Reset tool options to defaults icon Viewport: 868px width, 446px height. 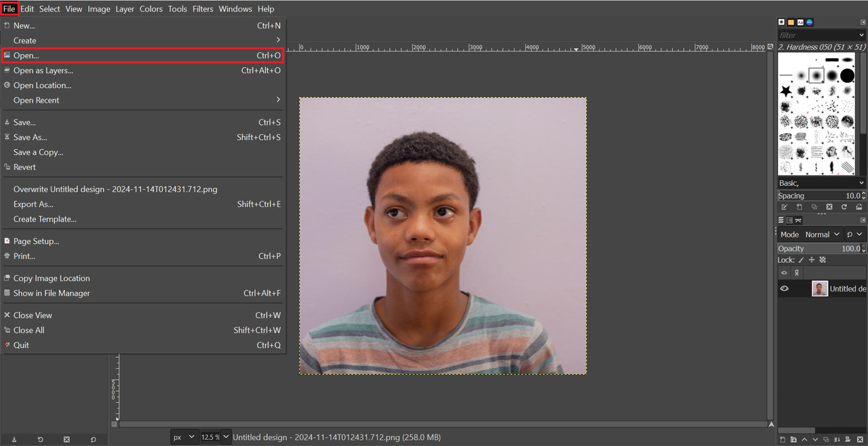tap(93, 440)
